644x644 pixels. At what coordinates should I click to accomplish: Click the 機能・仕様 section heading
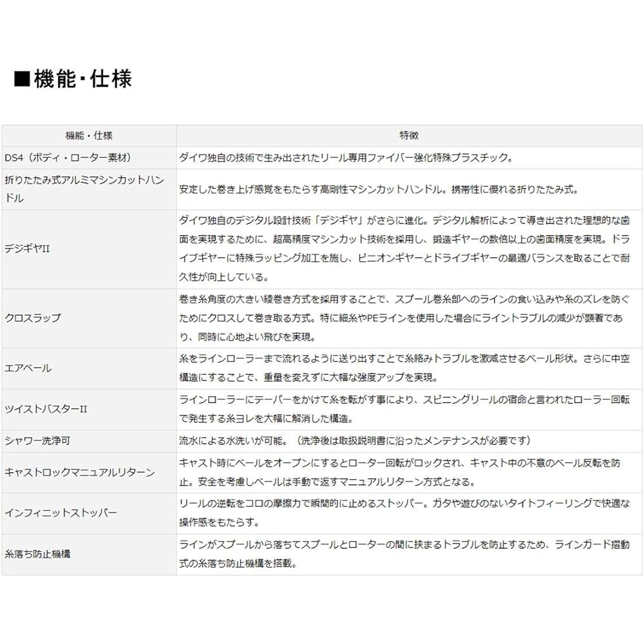point(73,79)
